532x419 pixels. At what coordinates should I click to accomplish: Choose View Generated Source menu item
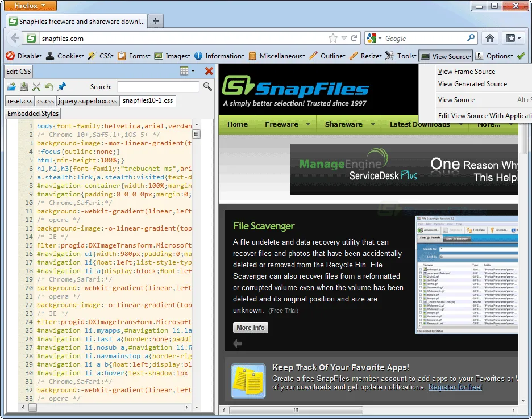472,84
